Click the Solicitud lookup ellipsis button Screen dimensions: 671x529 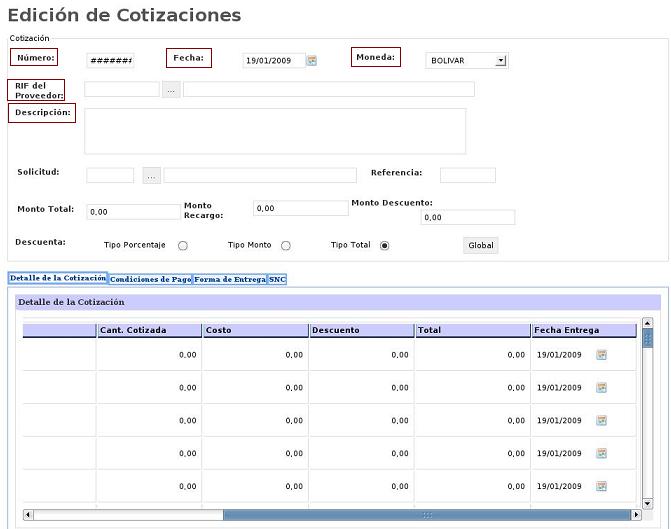pos(152,176)
